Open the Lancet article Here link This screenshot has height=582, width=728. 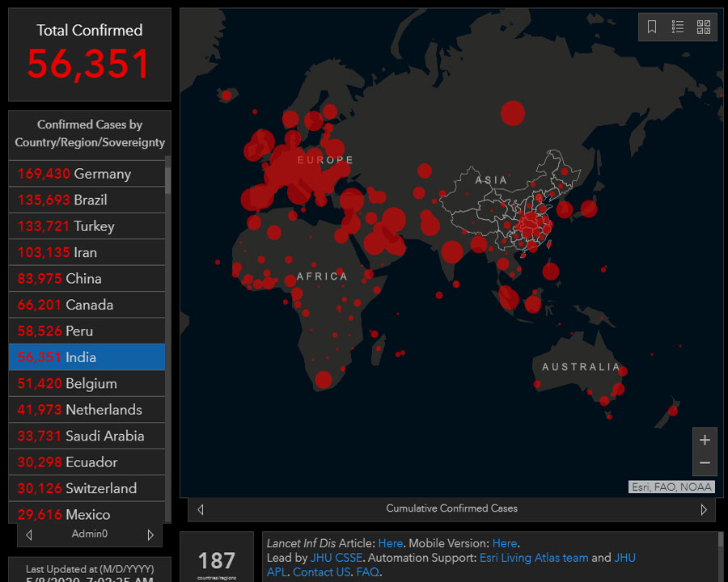point(391,543)
